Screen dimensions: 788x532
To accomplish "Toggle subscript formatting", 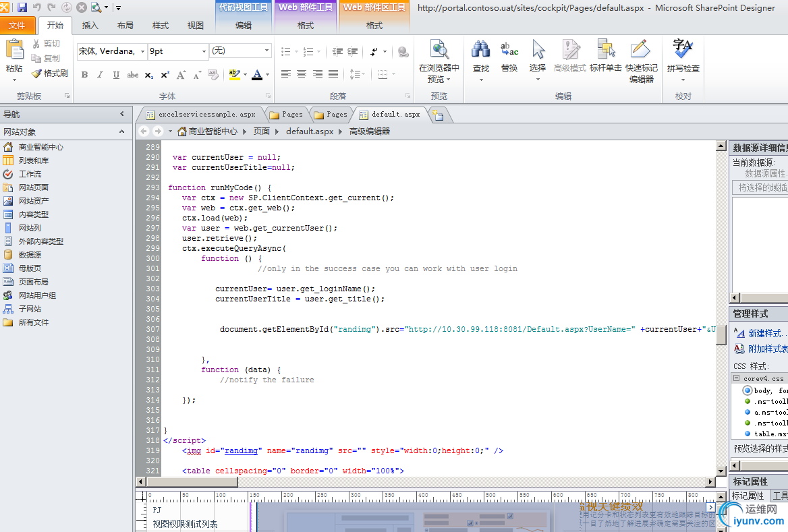I will click(148, 75).
